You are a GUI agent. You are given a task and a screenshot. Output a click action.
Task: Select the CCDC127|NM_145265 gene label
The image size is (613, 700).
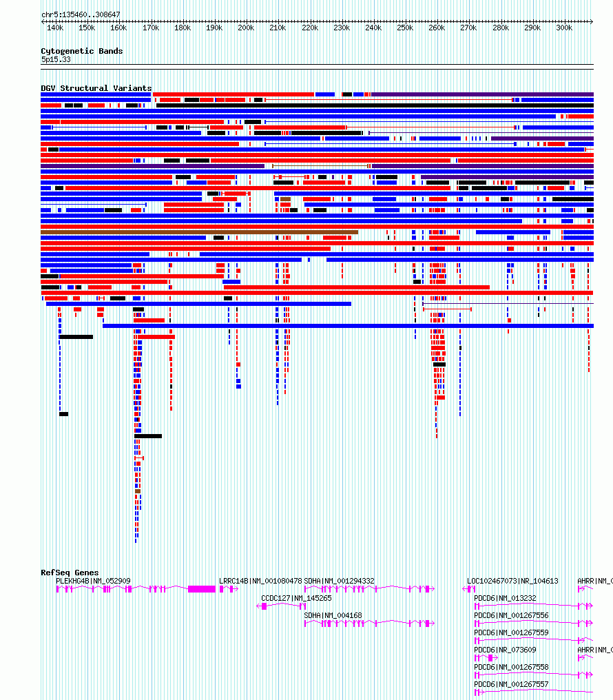(296, 598)
